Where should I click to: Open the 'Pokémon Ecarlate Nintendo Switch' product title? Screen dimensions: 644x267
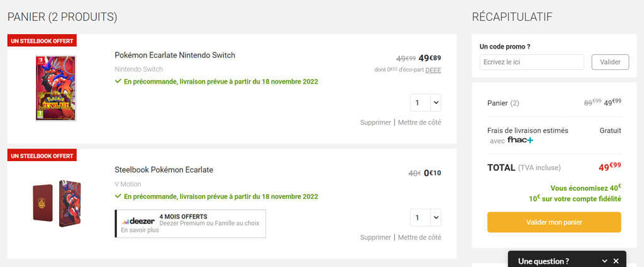click(x=175, y=55)
